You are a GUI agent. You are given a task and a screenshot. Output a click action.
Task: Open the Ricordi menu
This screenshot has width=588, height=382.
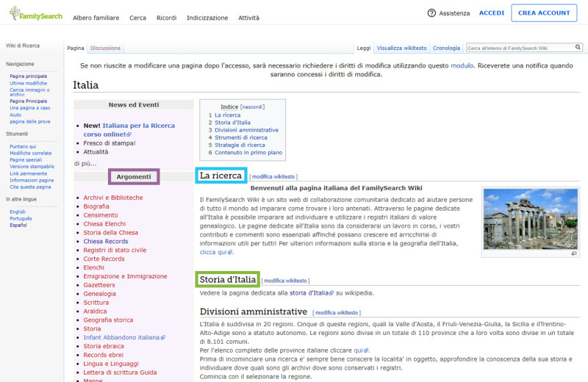tap(167, 18)
